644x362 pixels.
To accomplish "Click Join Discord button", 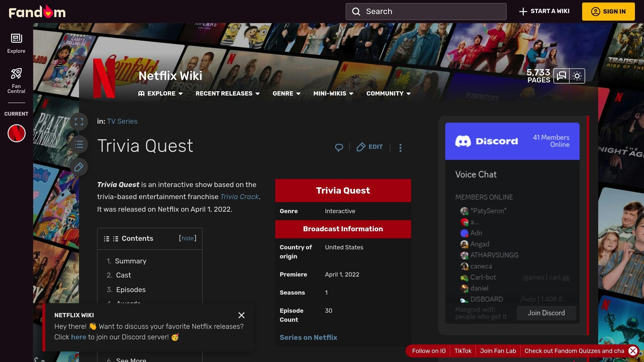I will click(x=546, y=313).
